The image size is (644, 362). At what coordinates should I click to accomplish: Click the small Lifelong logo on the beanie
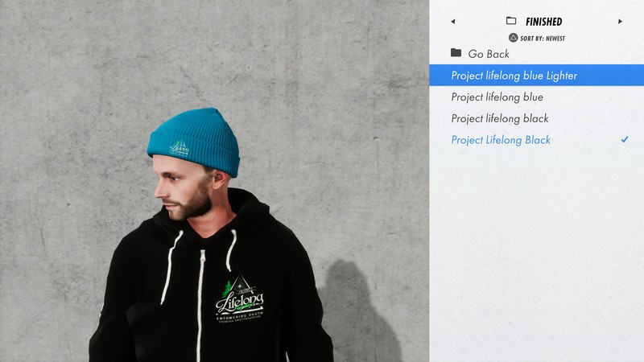[x=180, y=148]
